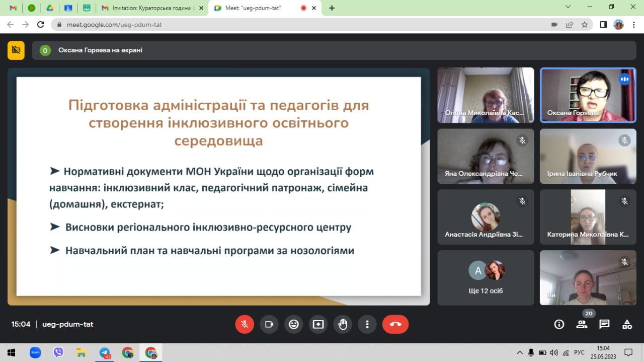Open the chat with everyone panel
This screenshot has width=644, height=362.
(604, 324)
